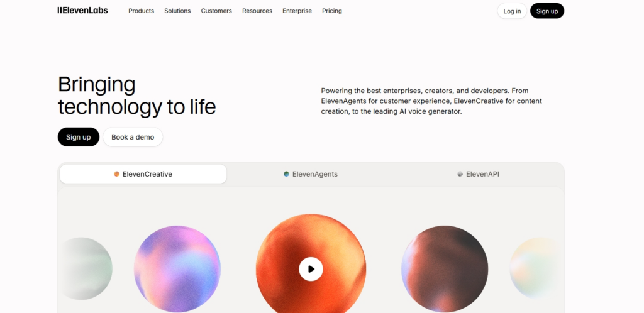Open the Customers nav item
644x313 pixels.
216,11
